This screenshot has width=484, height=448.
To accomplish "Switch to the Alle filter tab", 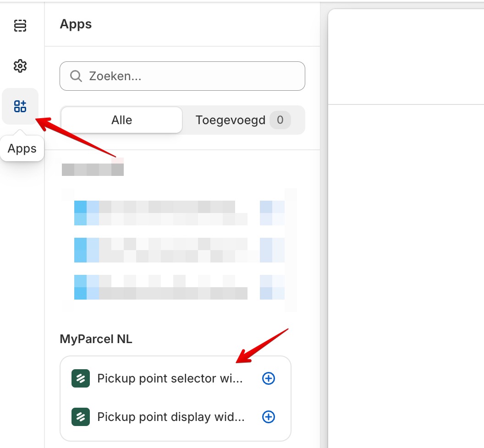I will (121, 120).
